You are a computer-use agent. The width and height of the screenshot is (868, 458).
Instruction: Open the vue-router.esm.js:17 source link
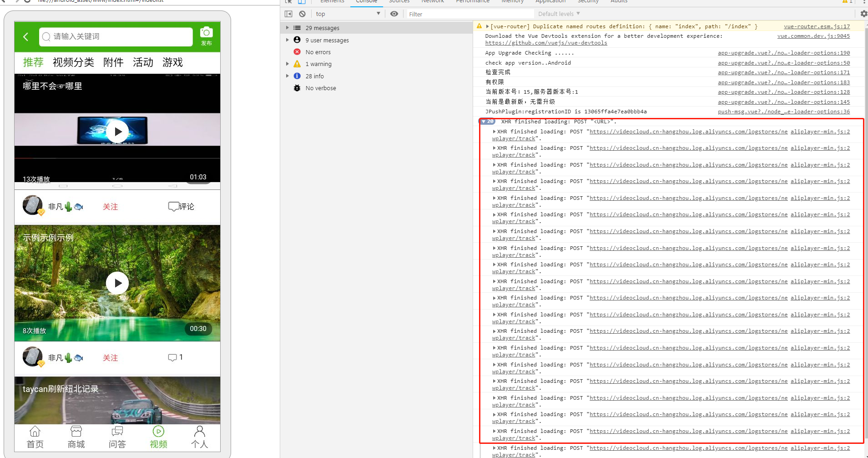click(817, 26)
